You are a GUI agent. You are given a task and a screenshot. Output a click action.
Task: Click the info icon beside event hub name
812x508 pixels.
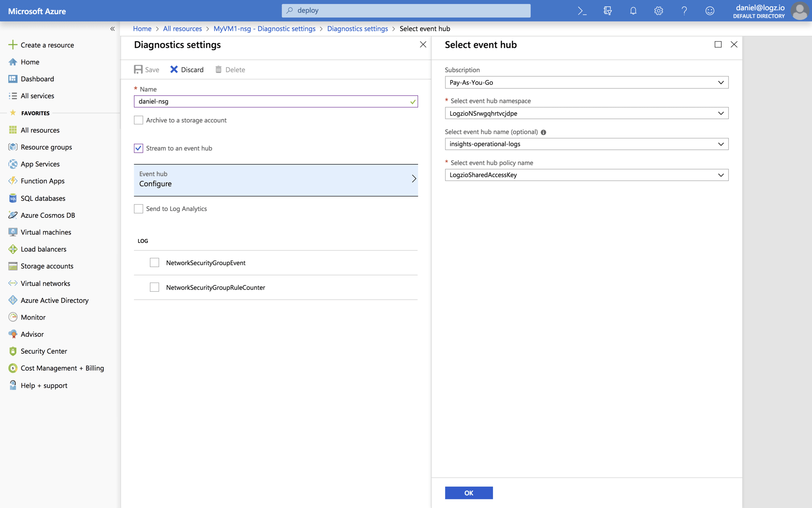point(543,132)
